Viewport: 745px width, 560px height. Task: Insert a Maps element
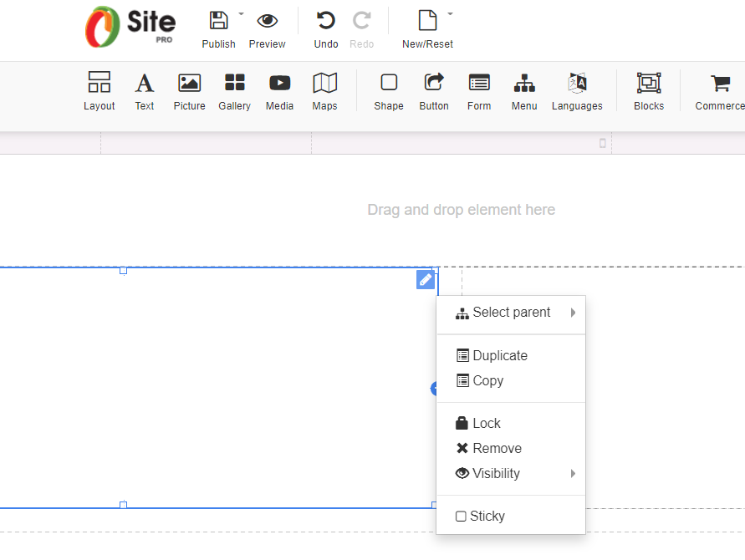[324, 90]
